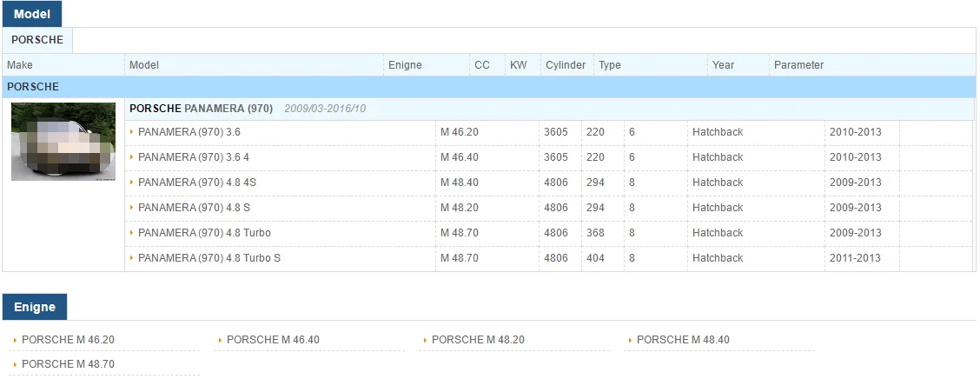Image resolution: width=980 pixels, height=379 pixels.
Task: Click the arrow bullet beside PANAMERA (970) 4.8 4S
Action: (x=132, y=182)
